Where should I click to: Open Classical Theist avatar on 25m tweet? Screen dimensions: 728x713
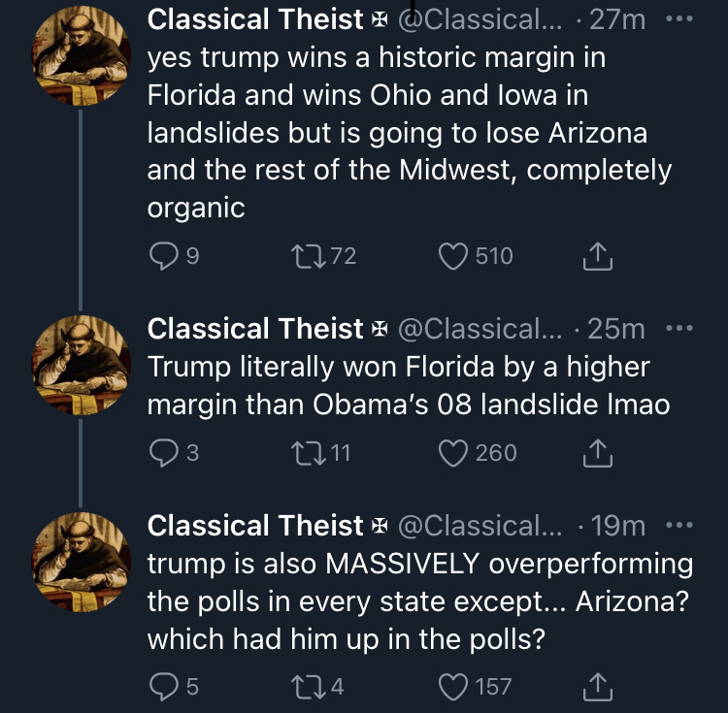pos(81,365)
